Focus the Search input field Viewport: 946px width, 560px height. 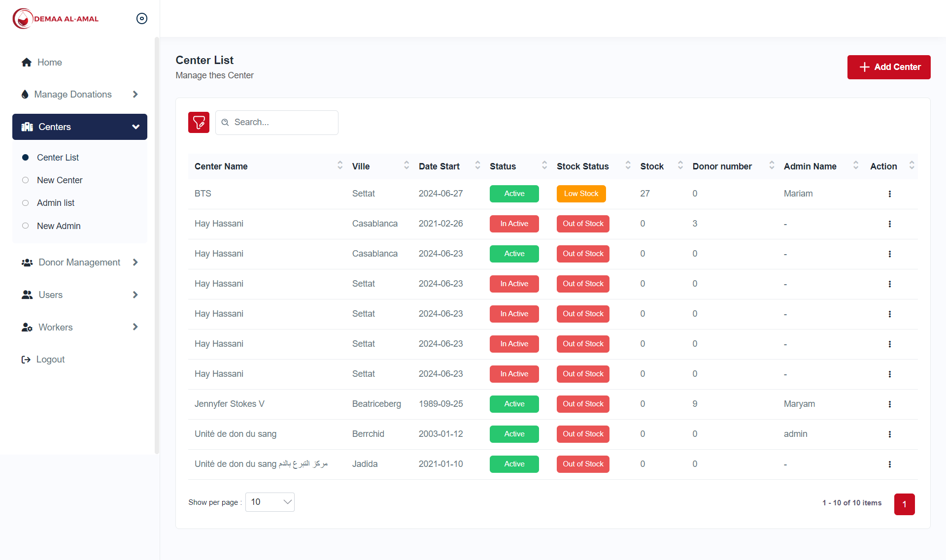point(277,123)
